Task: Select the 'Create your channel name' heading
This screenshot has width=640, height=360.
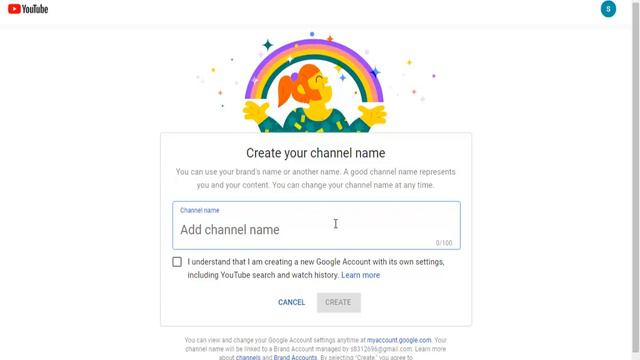Action: coord(316,153)
